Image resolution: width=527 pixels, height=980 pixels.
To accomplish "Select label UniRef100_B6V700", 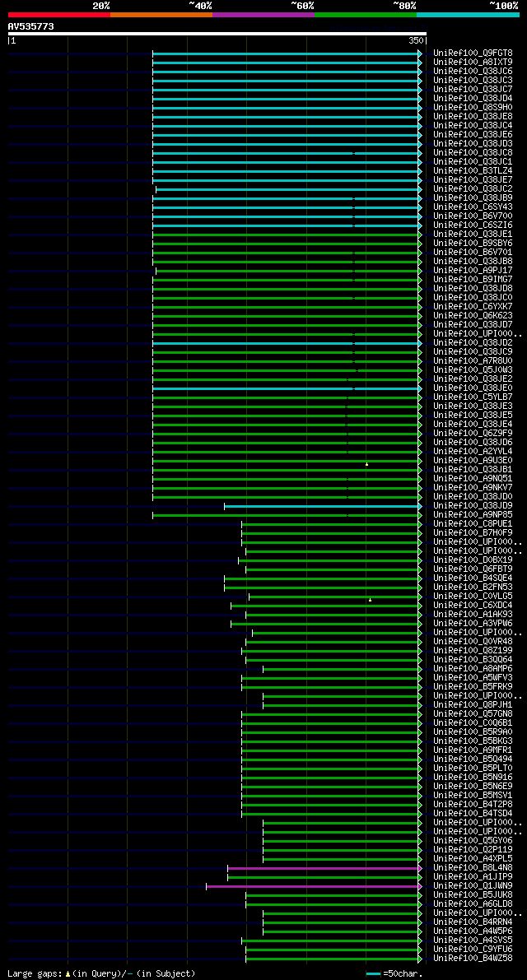I will point(473,216).
